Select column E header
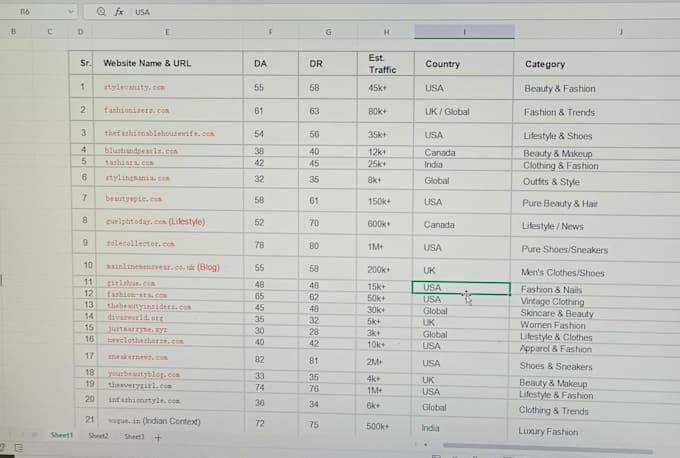 point(167,32)
